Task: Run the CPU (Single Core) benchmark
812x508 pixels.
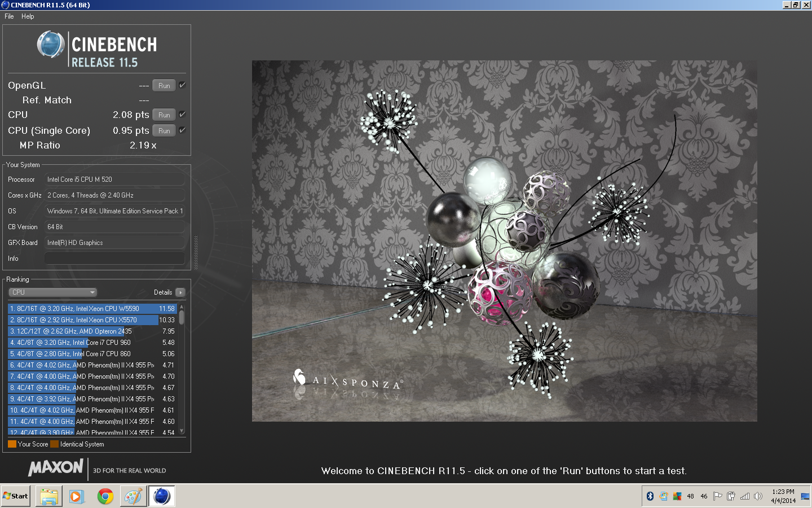Action: point(164,130)
